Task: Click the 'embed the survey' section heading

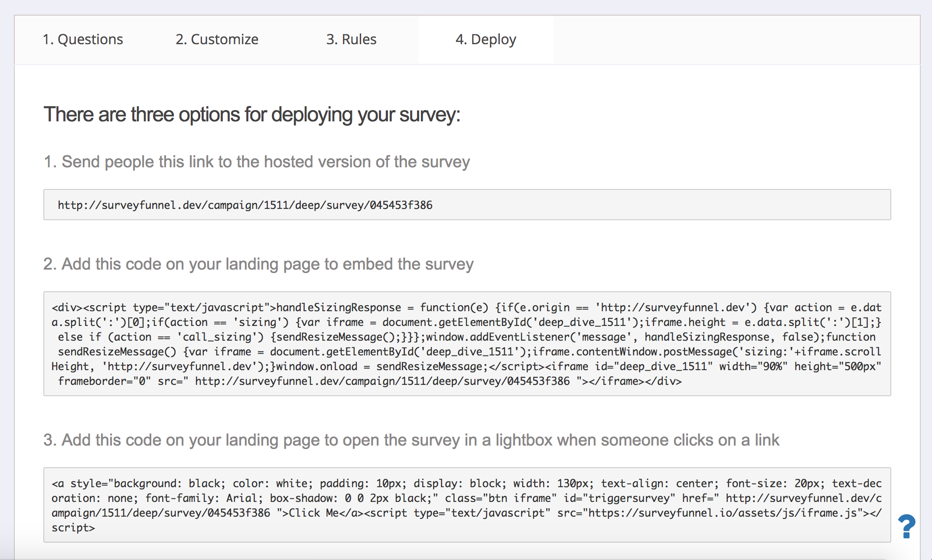Action: point(258,264)
